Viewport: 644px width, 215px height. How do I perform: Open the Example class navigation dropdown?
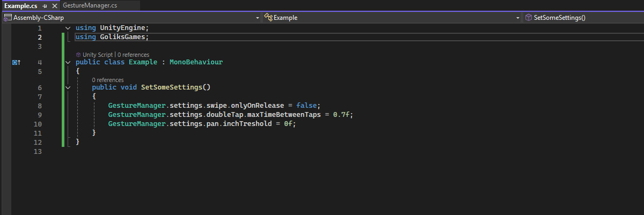pos(518,18)
